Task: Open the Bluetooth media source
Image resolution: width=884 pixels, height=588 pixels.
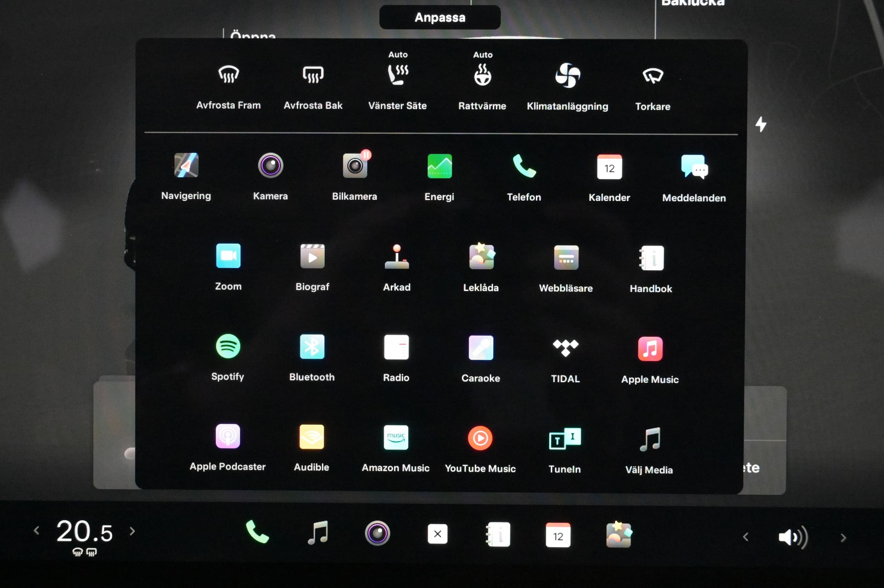Action: tap(312, 347)
